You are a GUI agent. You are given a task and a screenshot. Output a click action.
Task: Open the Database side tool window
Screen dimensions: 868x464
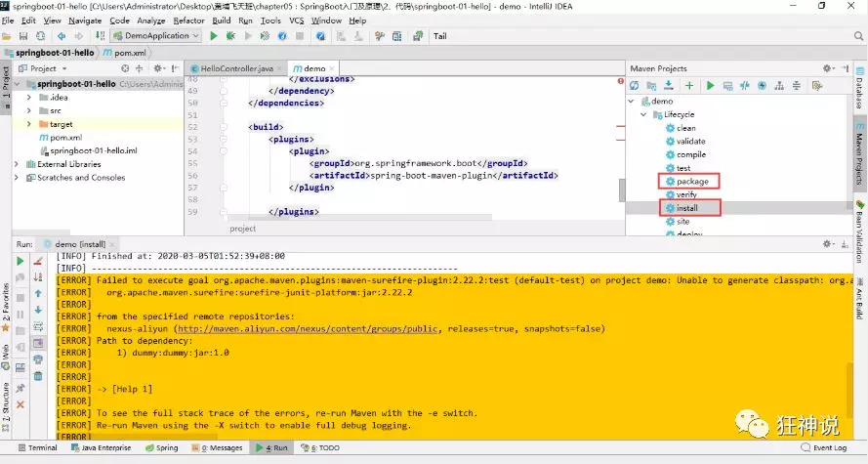pyautogui.click(x=859, y=88)
